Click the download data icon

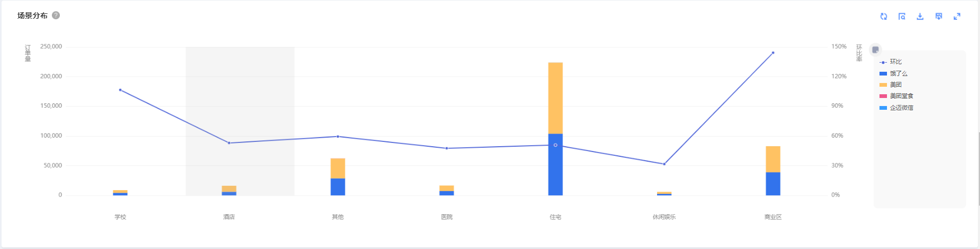[920, 17]
